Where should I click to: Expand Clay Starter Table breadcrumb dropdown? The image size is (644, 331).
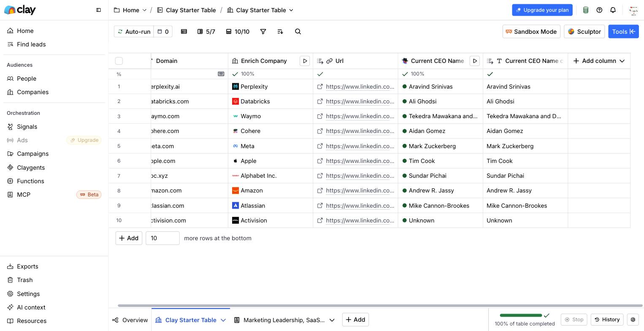(291, 10)
